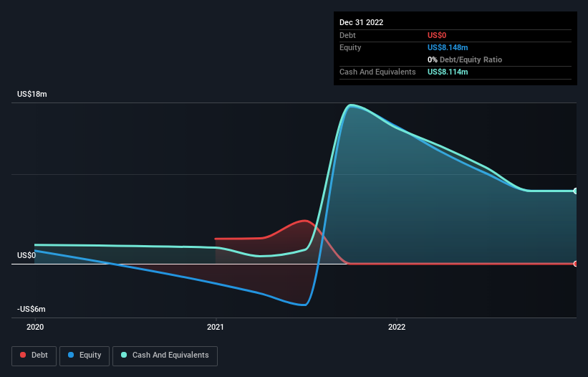Click the red Debt legend dot

click(x=23, y=355)
